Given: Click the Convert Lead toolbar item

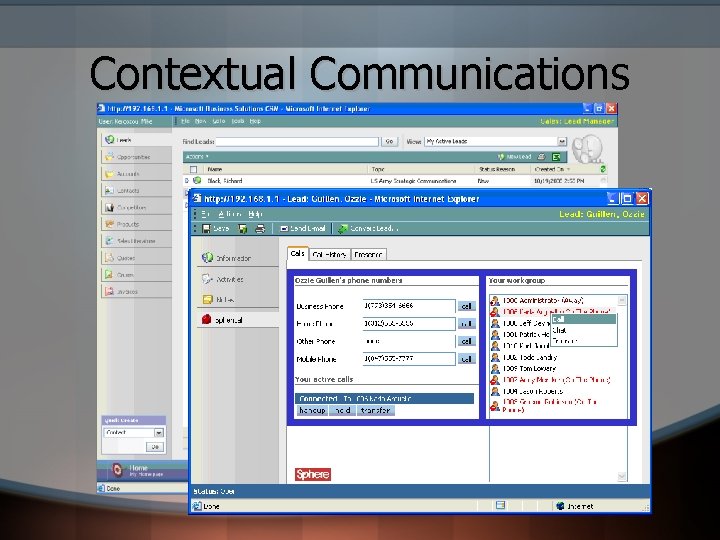Looking at the screenshot, I should point(368,228).
